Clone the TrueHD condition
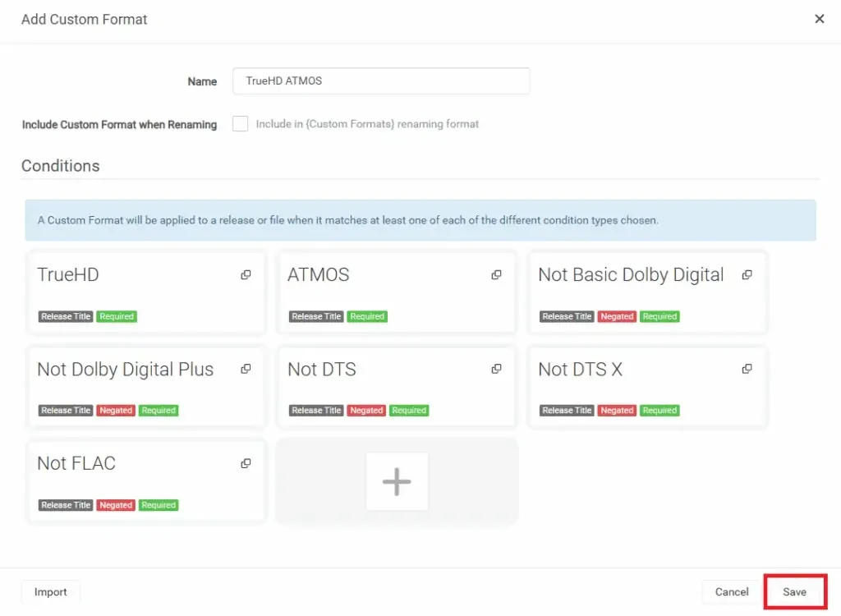 pos(246,274)
